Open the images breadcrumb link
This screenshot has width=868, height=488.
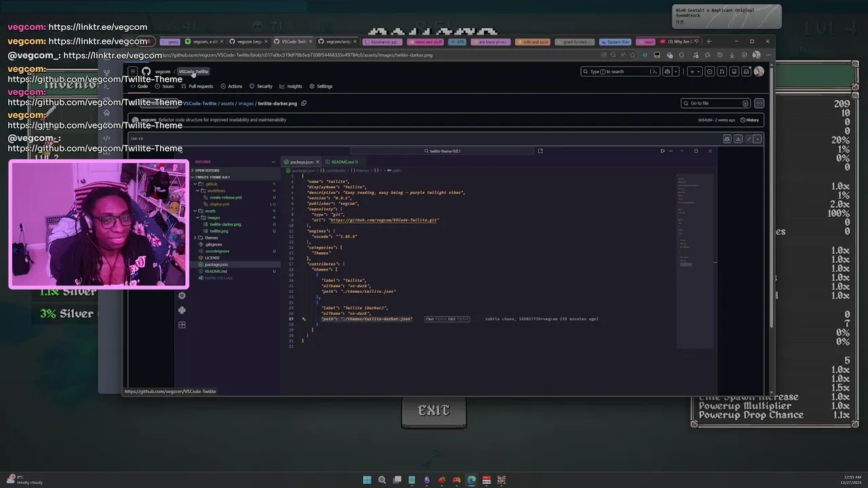pyautogui.click(x=245, y=104)
